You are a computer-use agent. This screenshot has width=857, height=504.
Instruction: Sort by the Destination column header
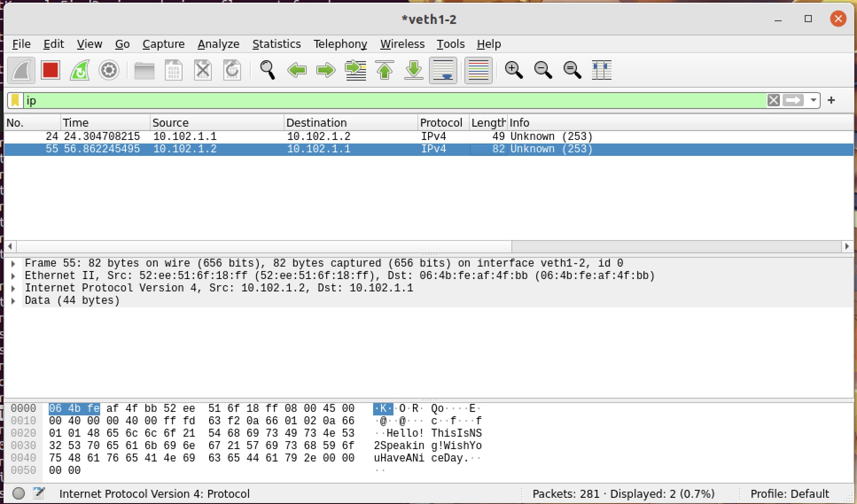[x=351, y=123]
